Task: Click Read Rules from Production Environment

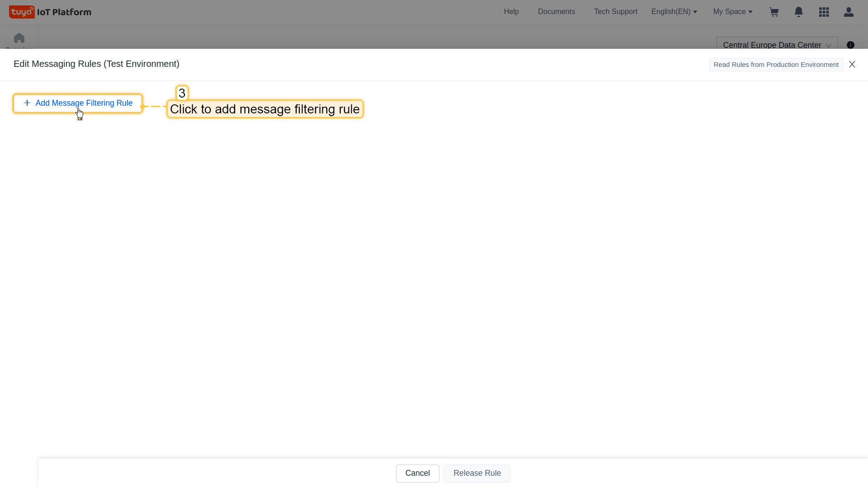Action: [776, 65]
